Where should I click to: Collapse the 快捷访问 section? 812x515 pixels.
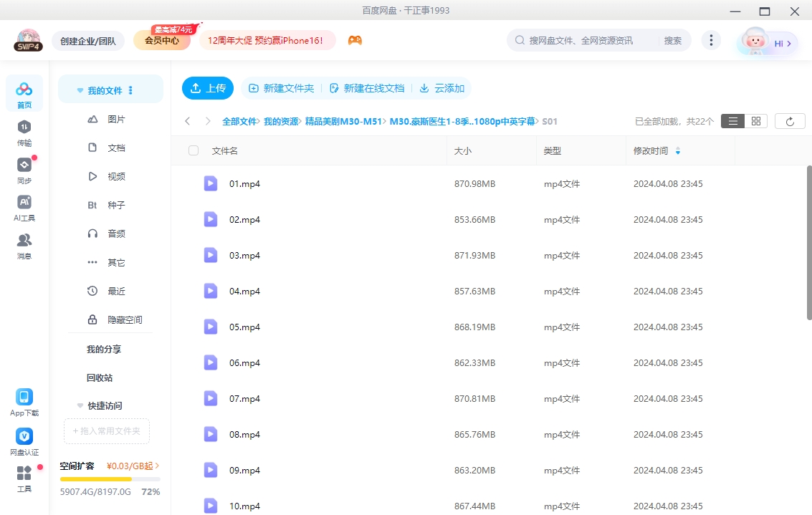(x=80, y=405)
